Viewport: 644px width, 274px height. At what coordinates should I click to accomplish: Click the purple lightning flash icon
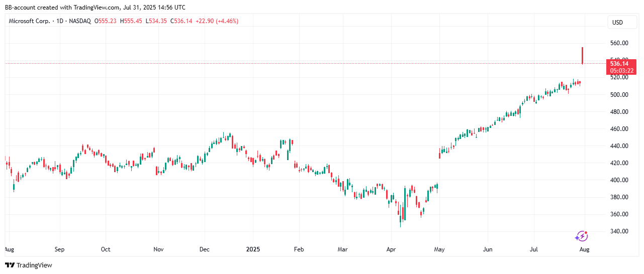click(582, 236)
